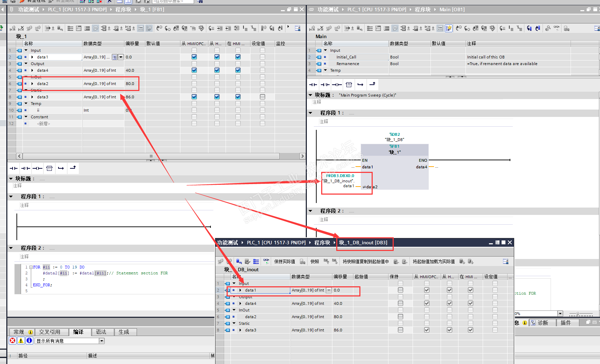Collapse 程序段 2 in 块_1 editor

pyautogui.click(x=11, y=248)
